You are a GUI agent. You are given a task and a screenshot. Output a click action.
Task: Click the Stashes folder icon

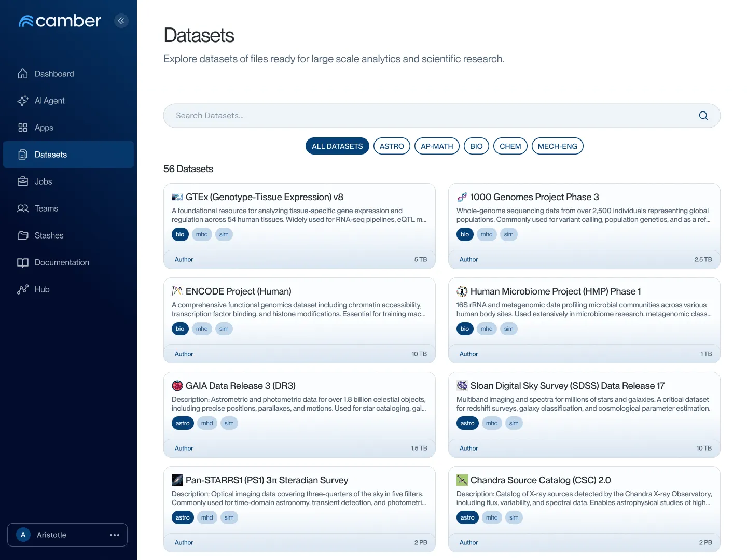coord(23,235)
